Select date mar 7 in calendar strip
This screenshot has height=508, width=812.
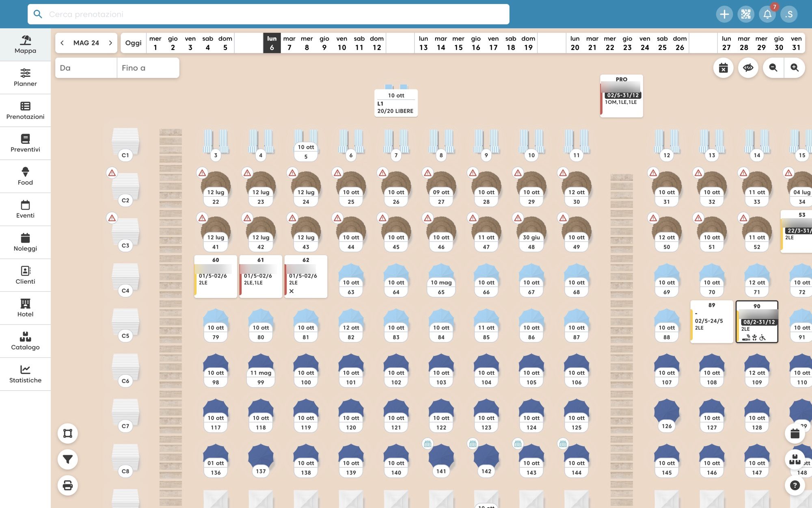[x=289, y=43]
